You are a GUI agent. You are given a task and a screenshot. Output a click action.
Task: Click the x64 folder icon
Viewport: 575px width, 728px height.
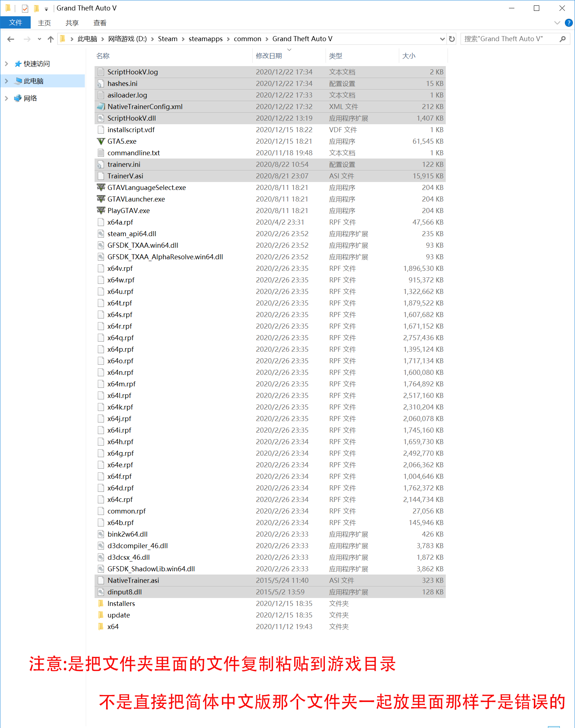[101, 627]
